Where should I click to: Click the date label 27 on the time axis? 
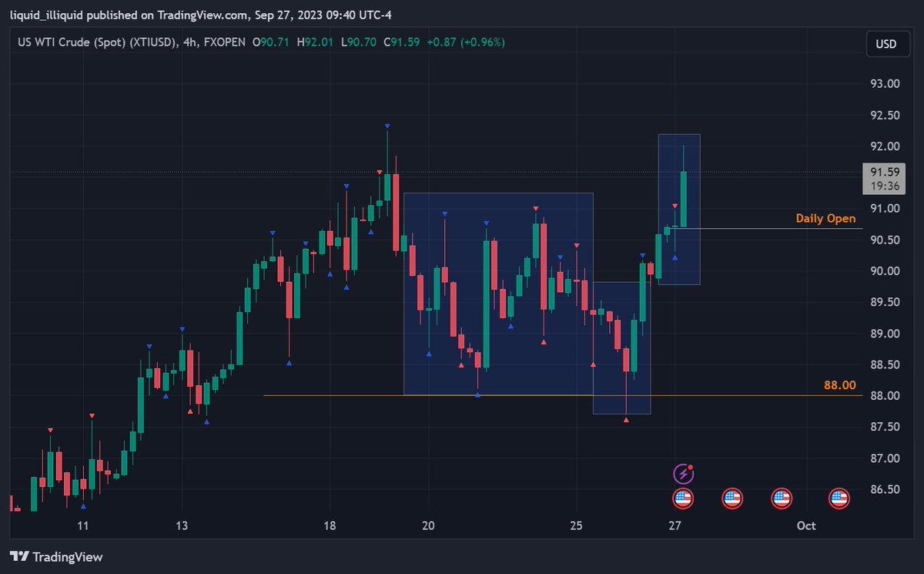coord(675,525)
